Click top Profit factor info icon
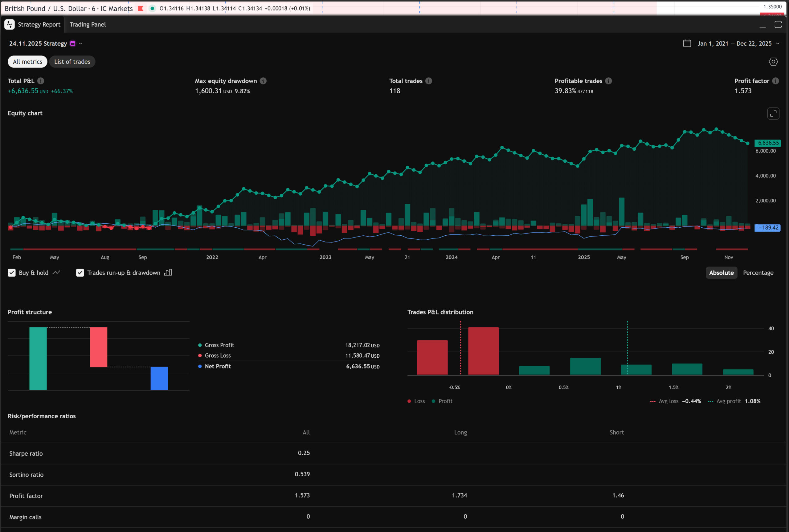The image size is (789, 532). coord(775,81)
